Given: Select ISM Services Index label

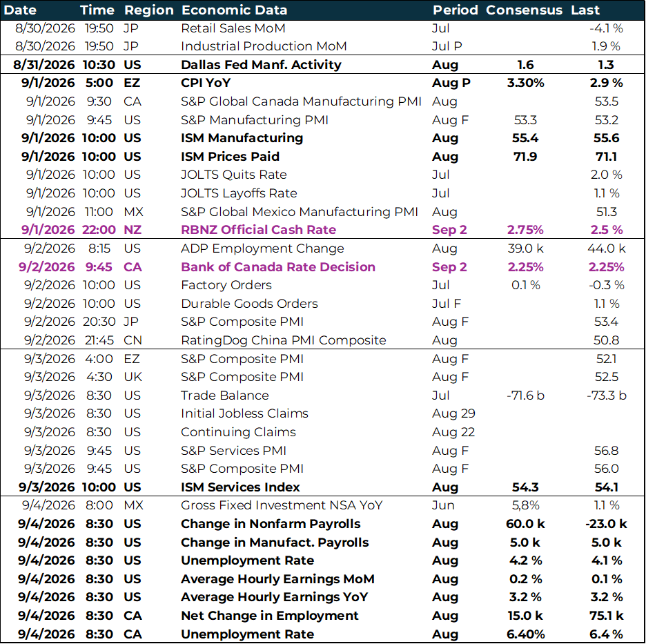Looking at the screenshot, I should click(240, 487).
